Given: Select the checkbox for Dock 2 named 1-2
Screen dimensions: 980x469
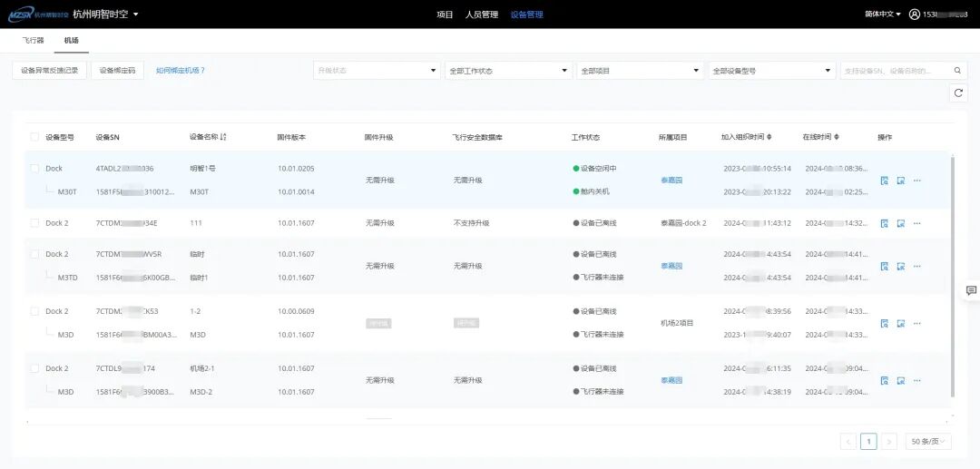Looking at the screenshot, I should pos(34,311).
